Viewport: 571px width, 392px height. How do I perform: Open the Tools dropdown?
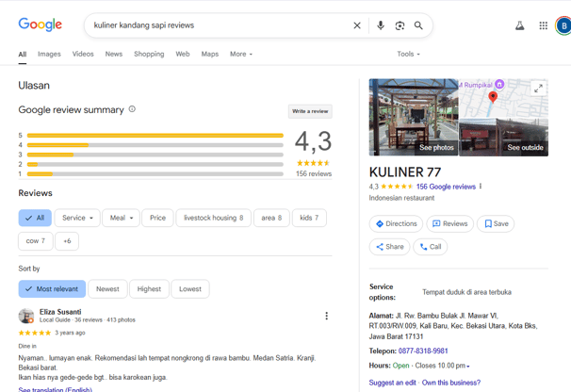click(x=408, y=54)
